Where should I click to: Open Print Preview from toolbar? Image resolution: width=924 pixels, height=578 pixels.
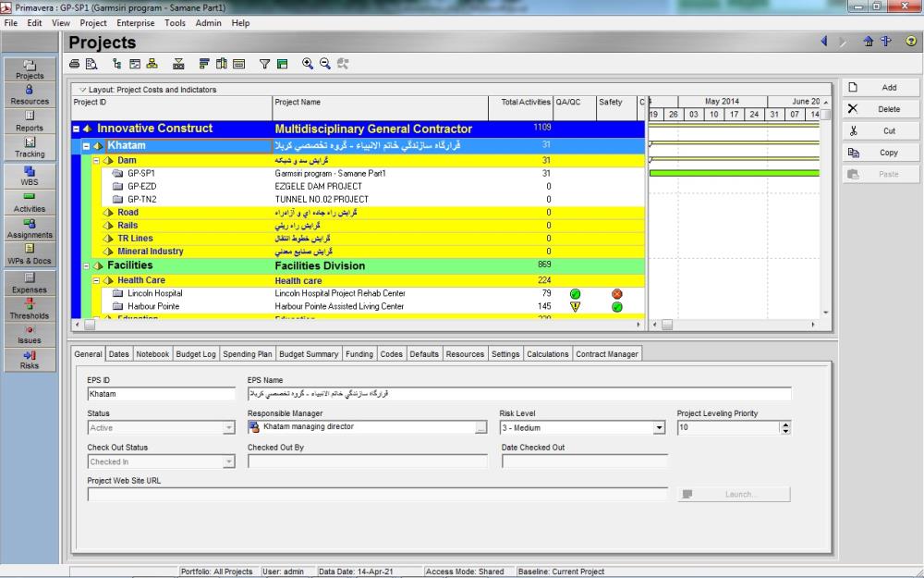pyautogui.click(x=91, y=64)
